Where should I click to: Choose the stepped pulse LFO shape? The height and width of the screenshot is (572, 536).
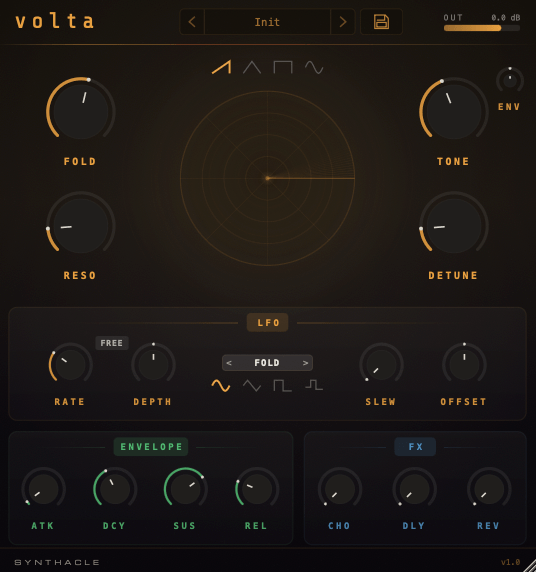pos(314,386)
